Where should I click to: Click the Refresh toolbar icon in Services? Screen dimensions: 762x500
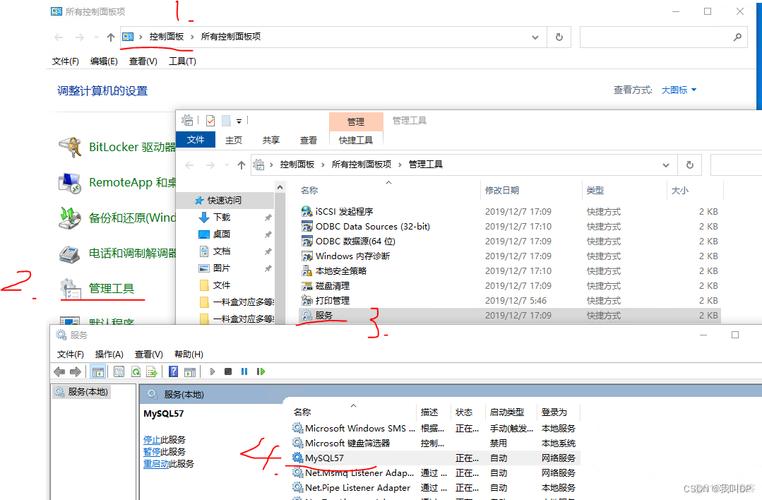point(136,372)
